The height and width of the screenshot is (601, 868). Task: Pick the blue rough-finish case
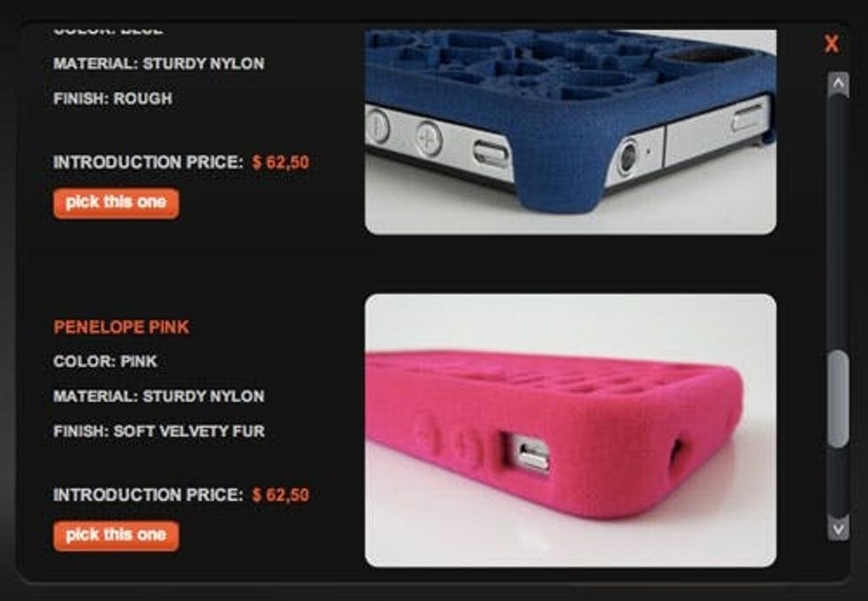point(116,203)
